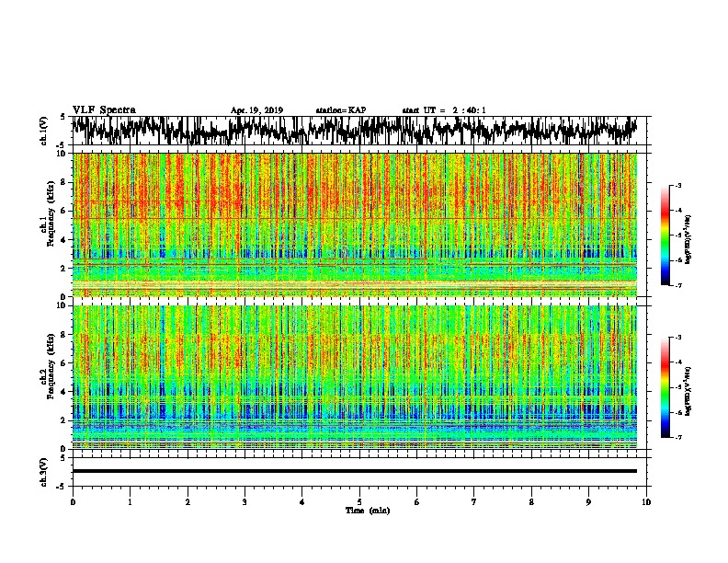Image resolution: width=728 pixels, height=563 pixels.
Task: Click the ch.1 waveform trace panel
Action: click(x=359, y=131)
